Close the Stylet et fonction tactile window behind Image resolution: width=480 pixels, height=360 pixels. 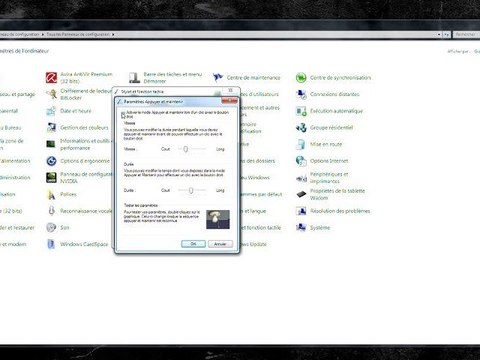coord(230,90)
